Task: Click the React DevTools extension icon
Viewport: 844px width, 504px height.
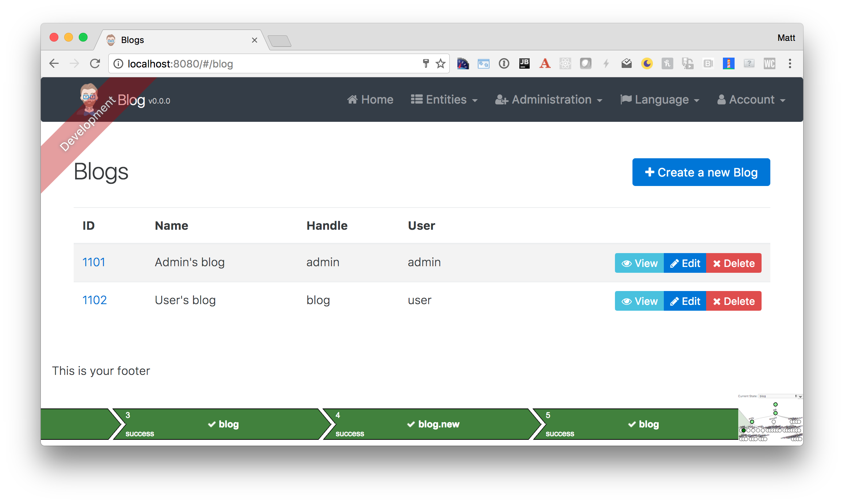Action: [565, 64]
